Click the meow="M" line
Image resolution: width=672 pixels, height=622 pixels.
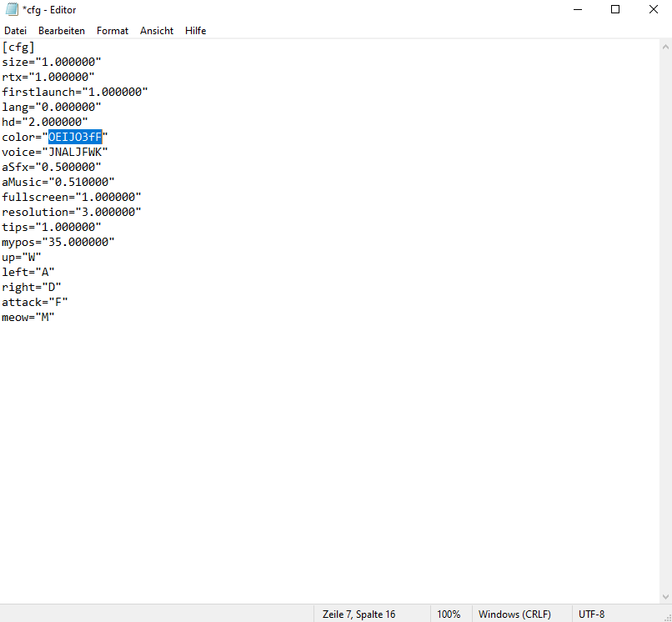point(28,317)
